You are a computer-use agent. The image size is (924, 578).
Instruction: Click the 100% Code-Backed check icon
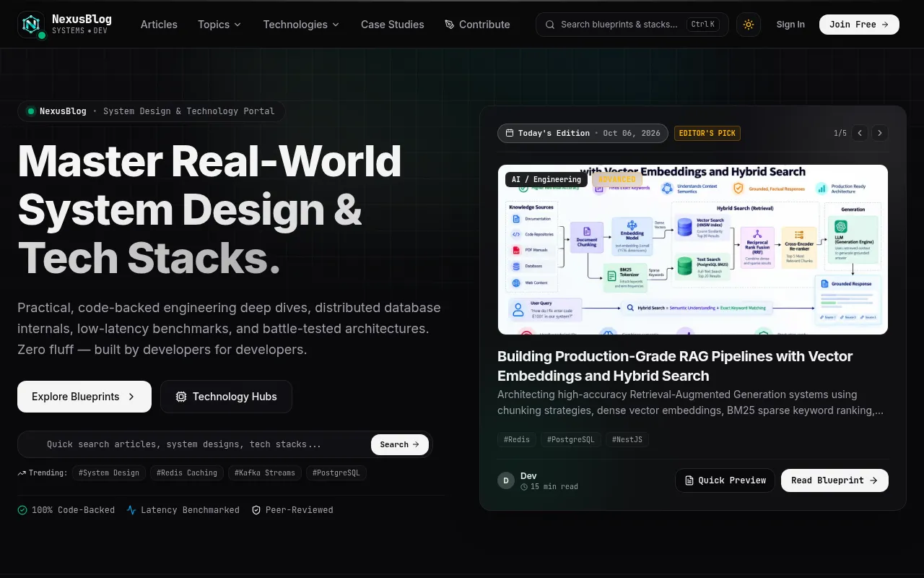(x=22, y=510)
